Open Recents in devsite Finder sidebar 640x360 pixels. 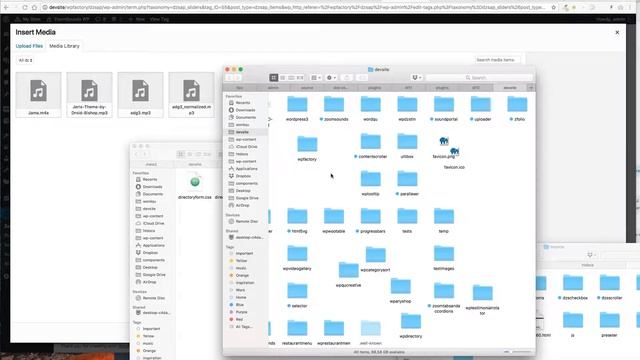click(242, 103)
